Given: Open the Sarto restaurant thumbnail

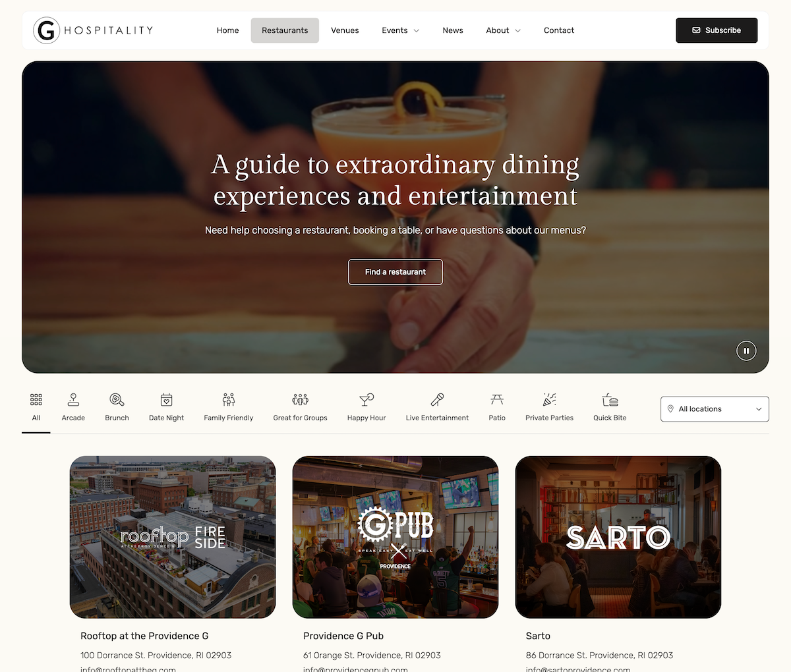Looking at the screenshot, I should tap(618, 537).
